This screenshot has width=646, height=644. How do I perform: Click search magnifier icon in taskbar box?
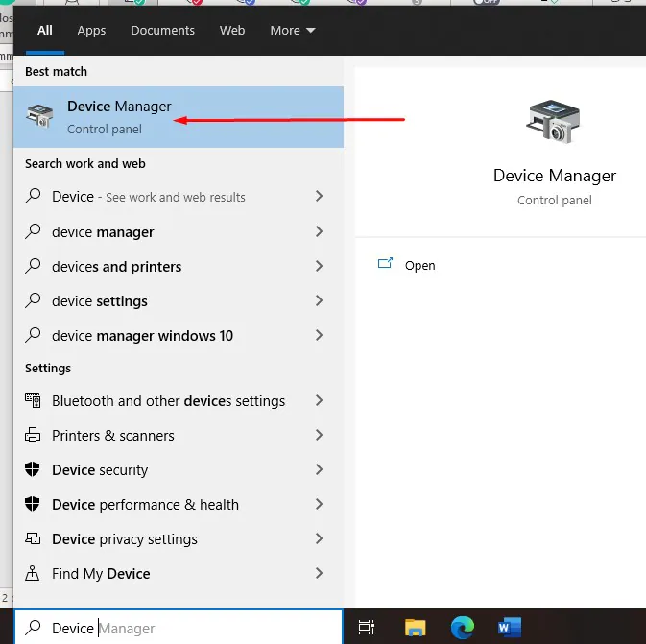33,628
